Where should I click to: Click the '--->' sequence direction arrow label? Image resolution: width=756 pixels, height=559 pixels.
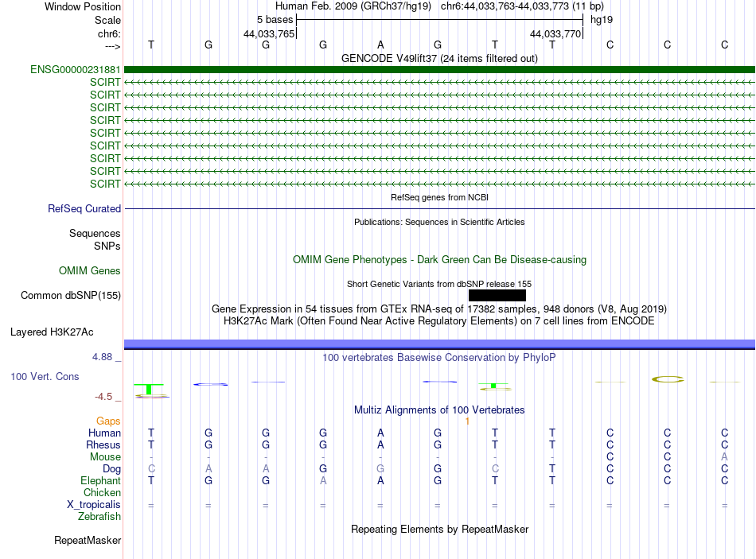click(112, 46)
